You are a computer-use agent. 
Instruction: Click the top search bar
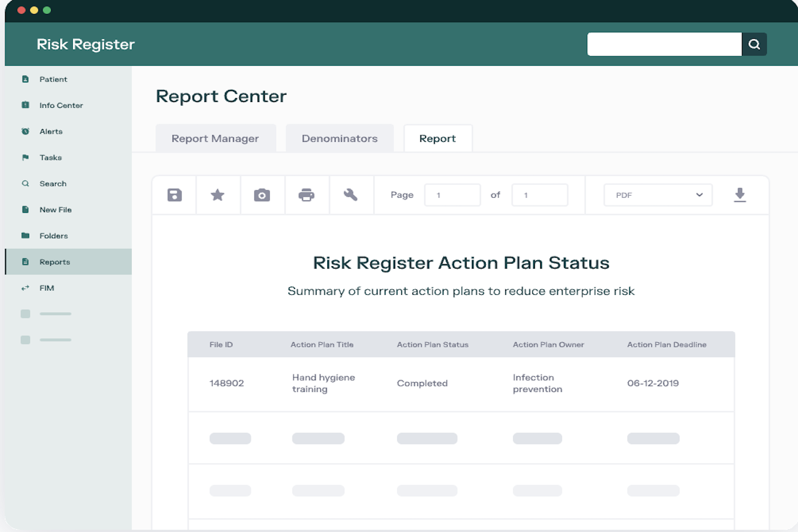pyautogui.click(x=664, y=44)
